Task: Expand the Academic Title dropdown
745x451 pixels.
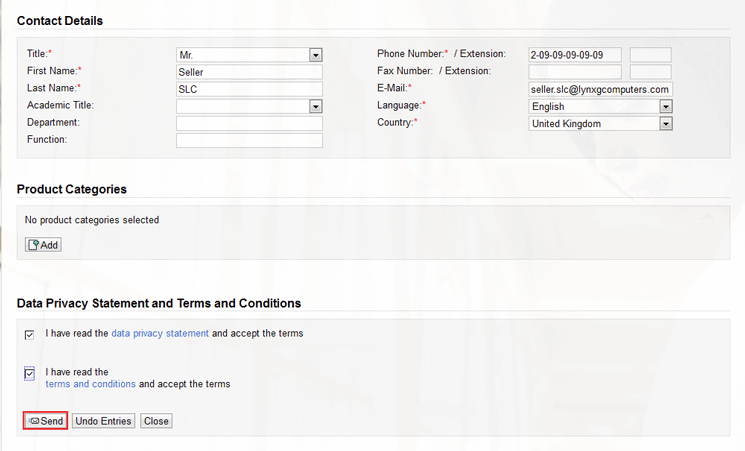Action: pyautogui.click(x=315, y=106)
